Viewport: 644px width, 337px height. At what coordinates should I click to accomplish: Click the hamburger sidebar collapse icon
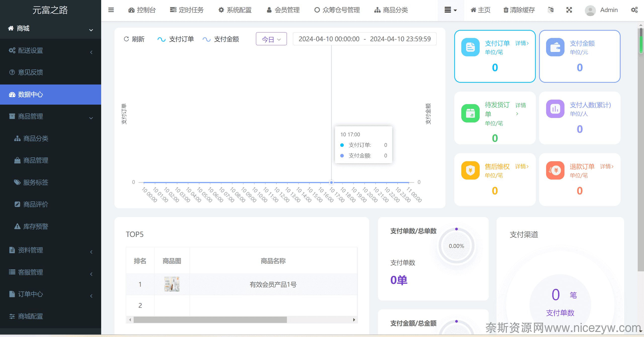tap(111, 10)
